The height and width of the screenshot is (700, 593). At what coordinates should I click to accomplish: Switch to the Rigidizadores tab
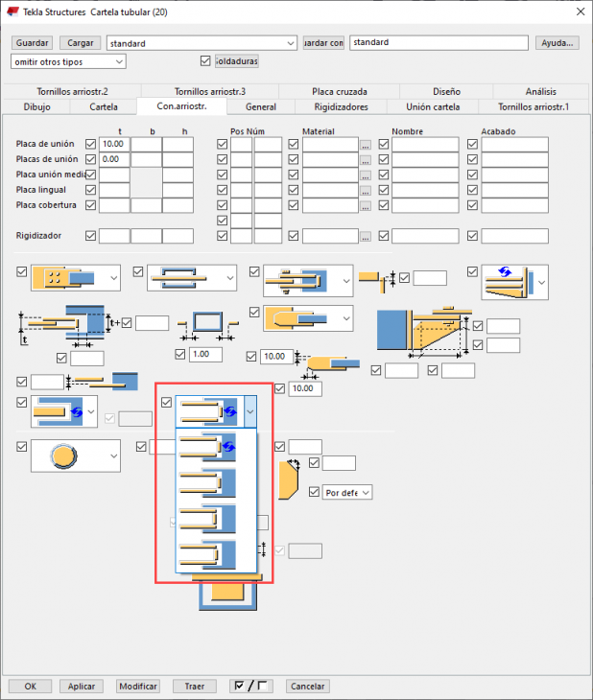(341, 106)
